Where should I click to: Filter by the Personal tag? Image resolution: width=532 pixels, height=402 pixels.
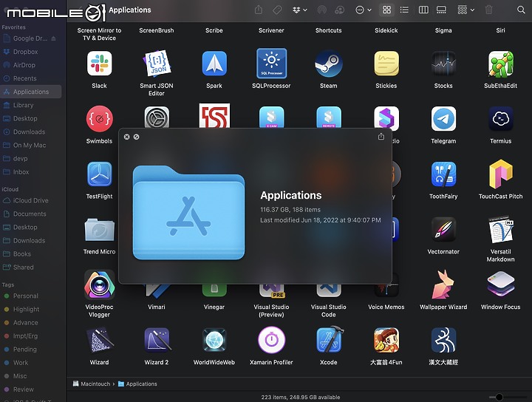tap(31, 296)
